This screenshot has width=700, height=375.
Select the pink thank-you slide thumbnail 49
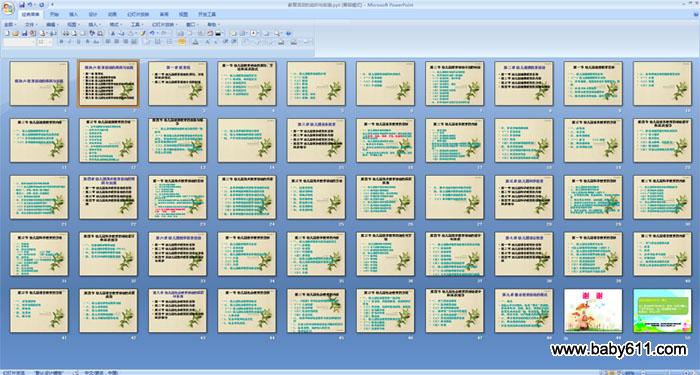593,311
